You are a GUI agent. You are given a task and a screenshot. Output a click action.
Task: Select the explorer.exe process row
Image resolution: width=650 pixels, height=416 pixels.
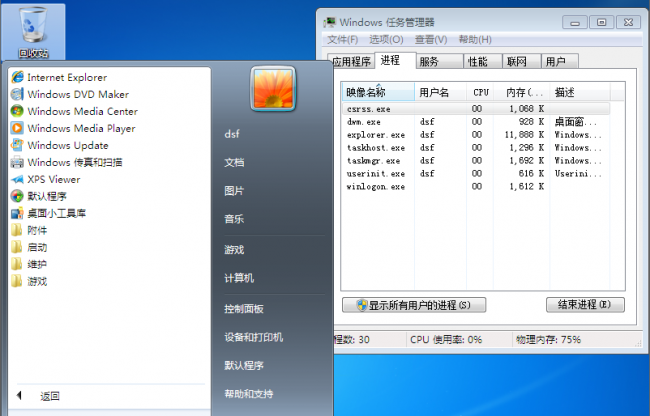pyautogui.click(x=476, y=134)
